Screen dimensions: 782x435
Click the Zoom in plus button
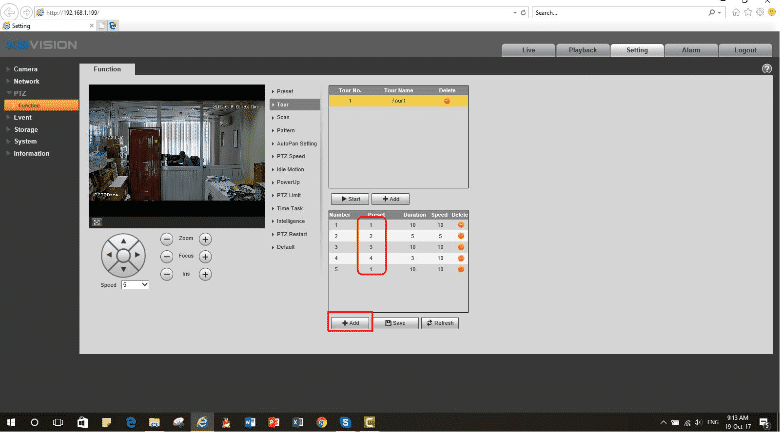coord(205,239)
